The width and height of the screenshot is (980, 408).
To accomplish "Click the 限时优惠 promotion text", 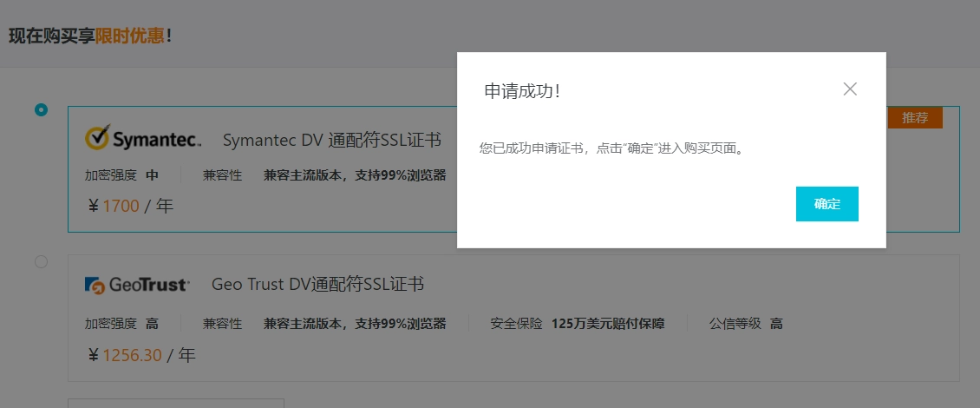I will [129, 36].
